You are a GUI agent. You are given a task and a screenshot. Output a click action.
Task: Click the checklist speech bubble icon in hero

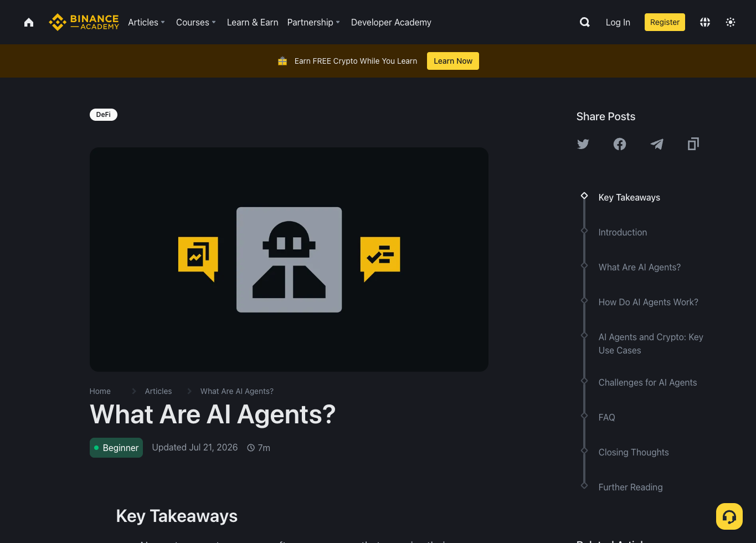click(x=380, y=259)
